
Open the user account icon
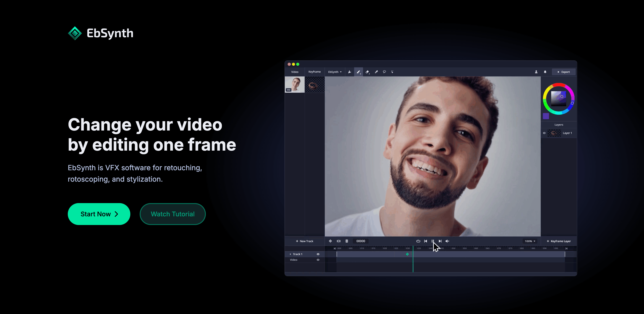pos(536,72)
